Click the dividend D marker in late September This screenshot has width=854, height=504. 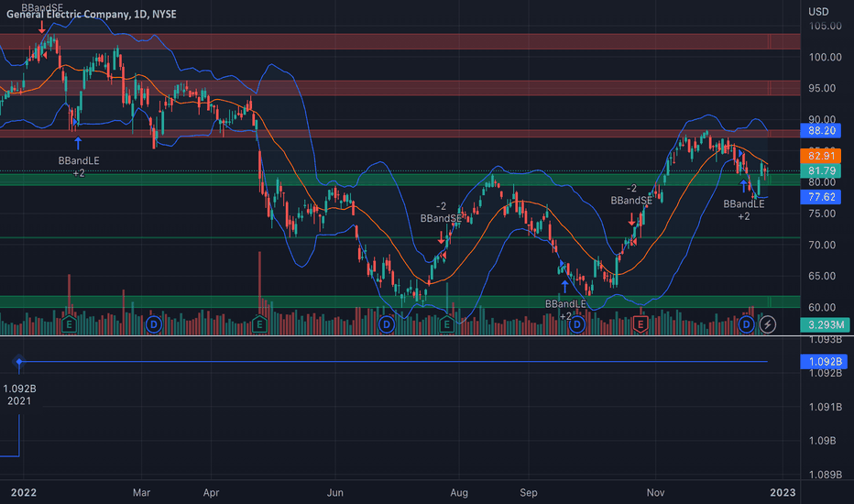(576, 324)
